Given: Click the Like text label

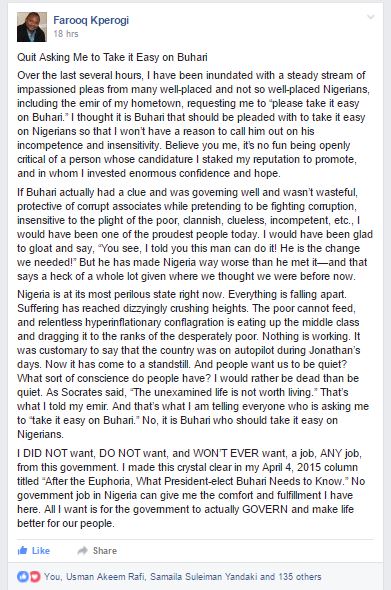Looking at the screenshot, I should [x=41, y=551].
